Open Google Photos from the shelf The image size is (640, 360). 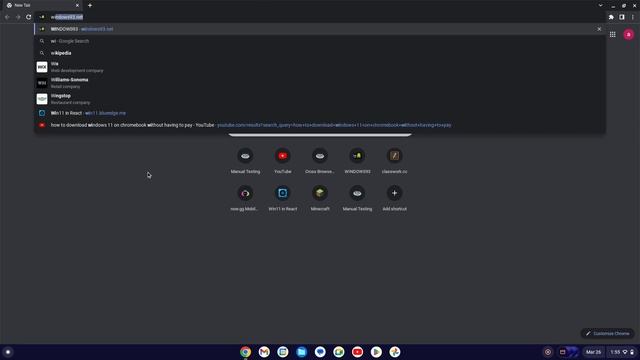[395, 352]
